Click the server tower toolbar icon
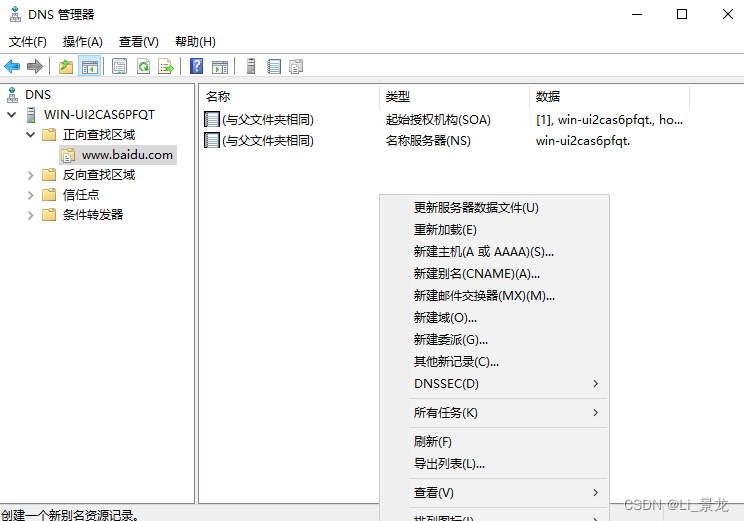The width and height of the screenshot is (744, 521). pyautogui.click(x=251, y=66)
